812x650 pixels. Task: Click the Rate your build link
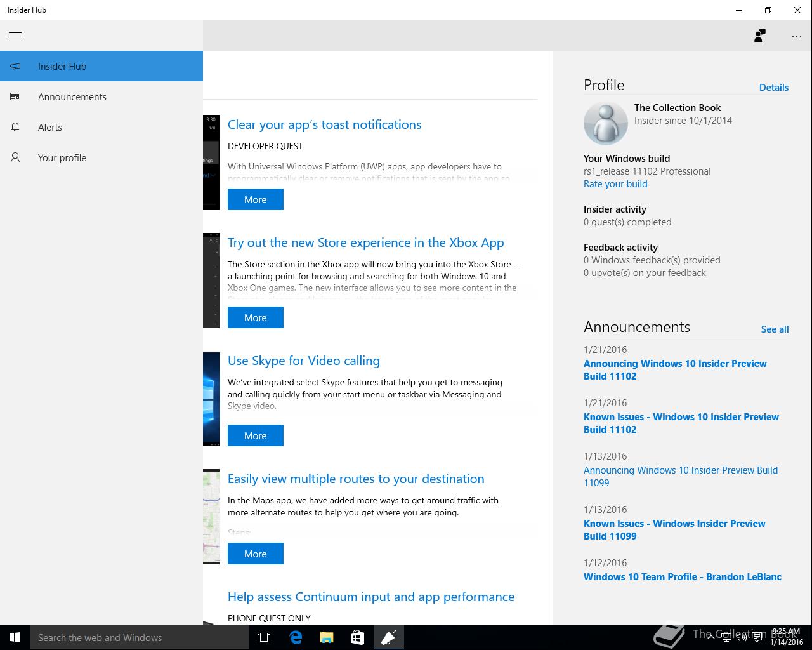(615, 184)
